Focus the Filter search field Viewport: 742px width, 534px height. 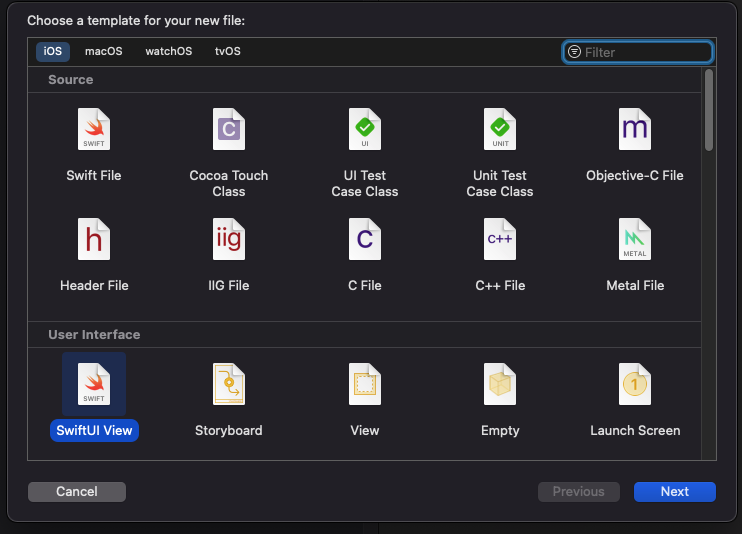pos(637,52)
